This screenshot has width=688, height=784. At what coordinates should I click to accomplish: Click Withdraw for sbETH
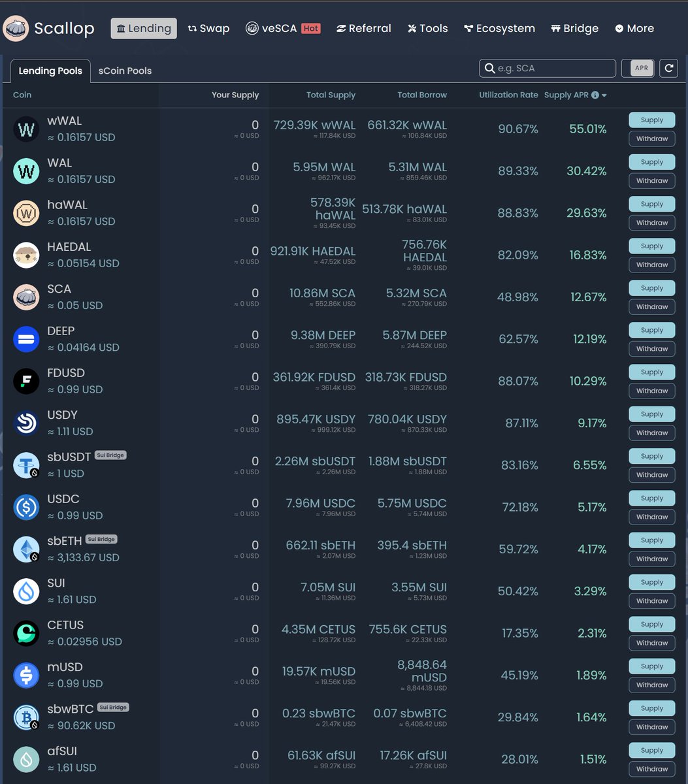coord(652,559)
